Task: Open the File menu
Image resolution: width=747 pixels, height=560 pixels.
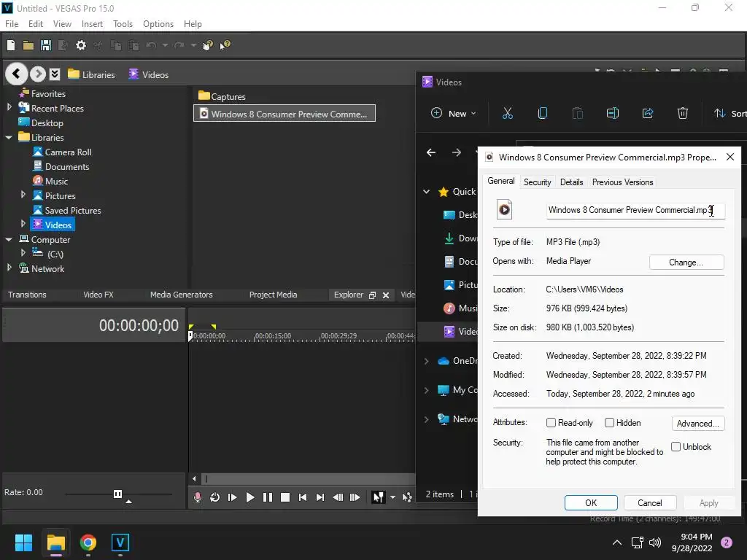Action: pos(12,24)
